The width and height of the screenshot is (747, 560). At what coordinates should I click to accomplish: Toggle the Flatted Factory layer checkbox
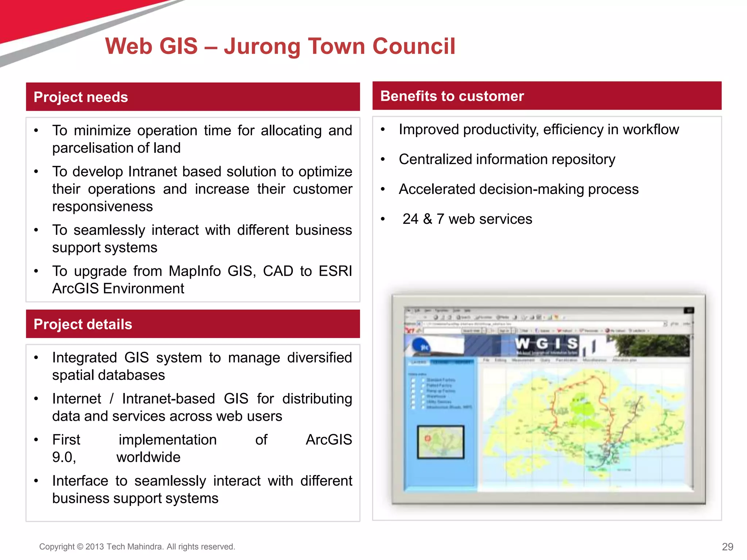pos(413,385)
